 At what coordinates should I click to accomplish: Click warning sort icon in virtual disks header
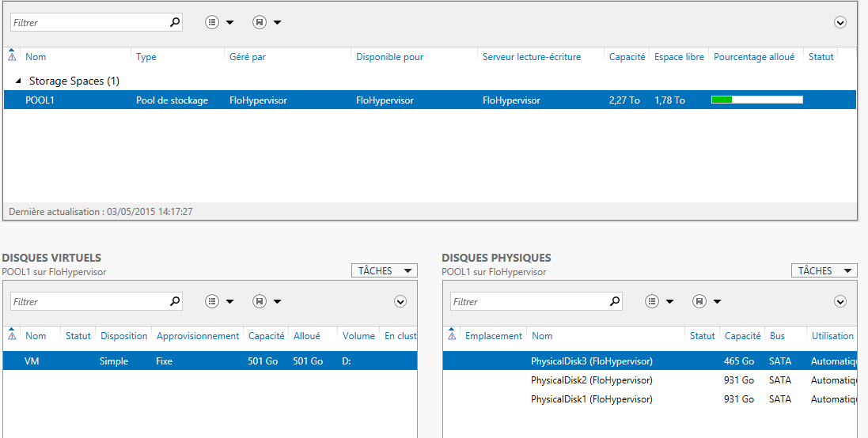pos(12,335)
